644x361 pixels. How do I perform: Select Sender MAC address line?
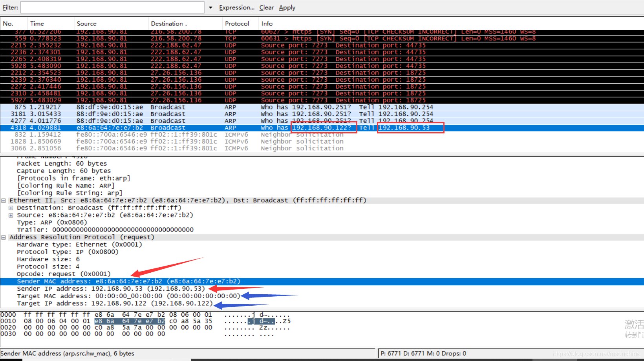(322, 281)
